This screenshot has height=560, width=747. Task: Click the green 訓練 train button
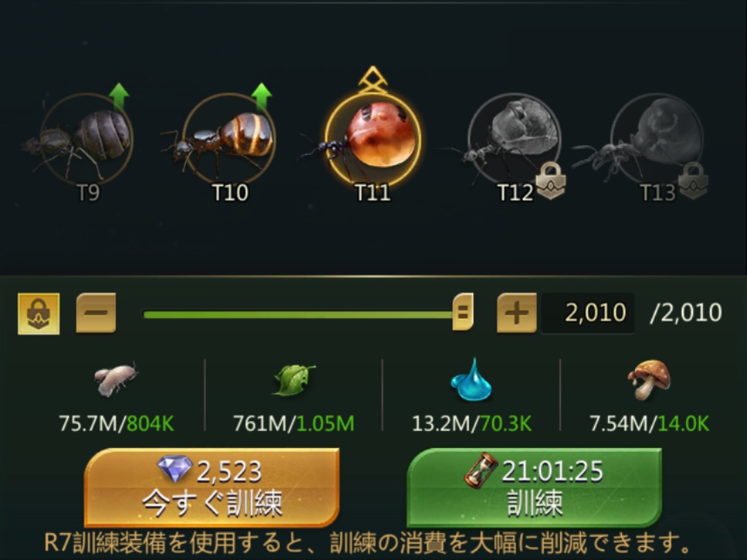pos(535,487)
